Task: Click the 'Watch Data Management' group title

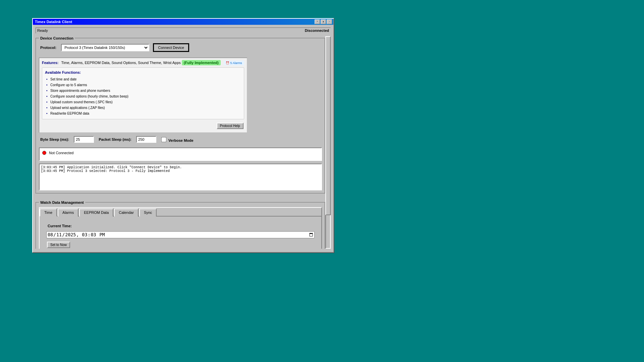Action: click(x=62, y=202)
